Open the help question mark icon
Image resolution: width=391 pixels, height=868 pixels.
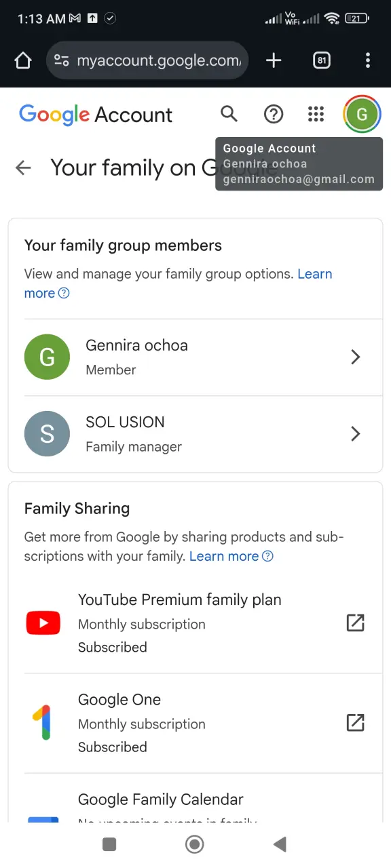click(x=274, y=114)
